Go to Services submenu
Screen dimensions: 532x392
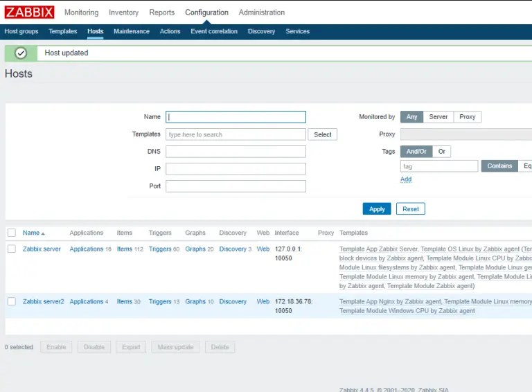point(298,31)
